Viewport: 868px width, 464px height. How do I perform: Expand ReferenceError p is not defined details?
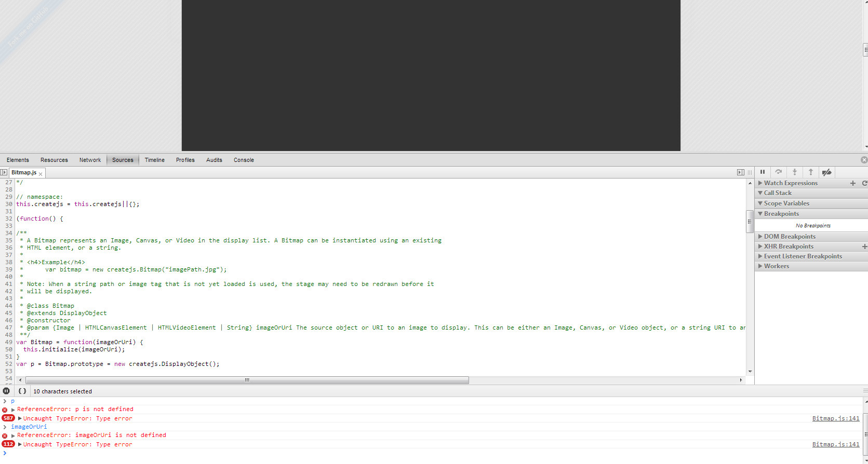coord(13,410)
